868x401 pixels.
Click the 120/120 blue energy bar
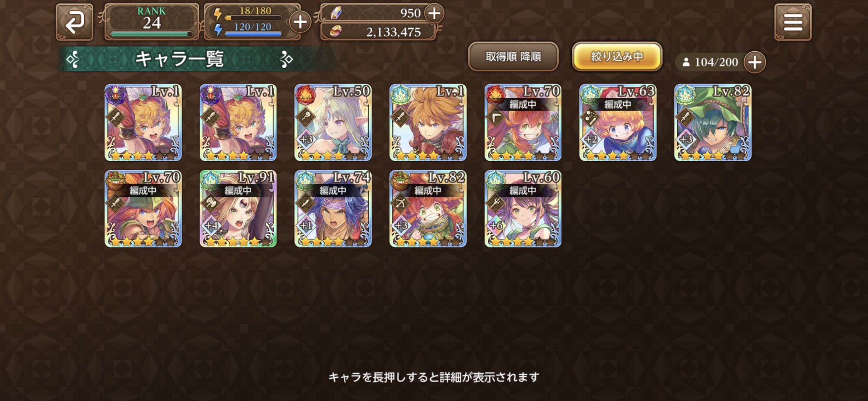253,34
